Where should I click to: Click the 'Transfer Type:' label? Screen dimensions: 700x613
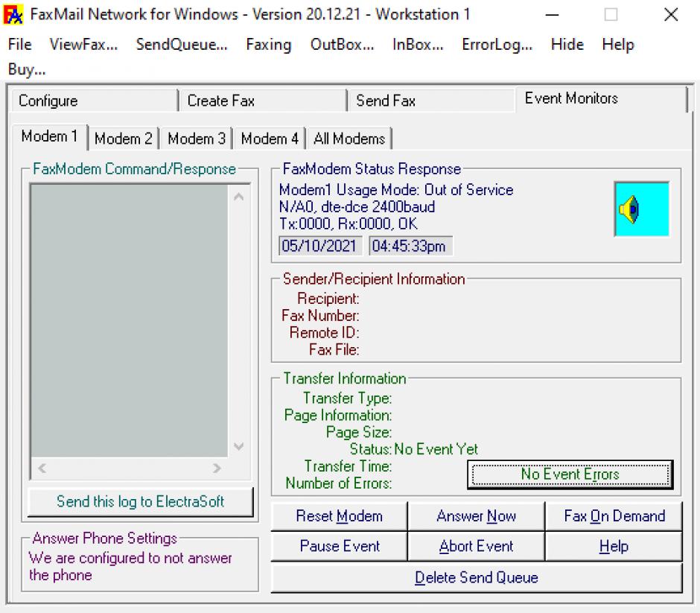(347, 398)
